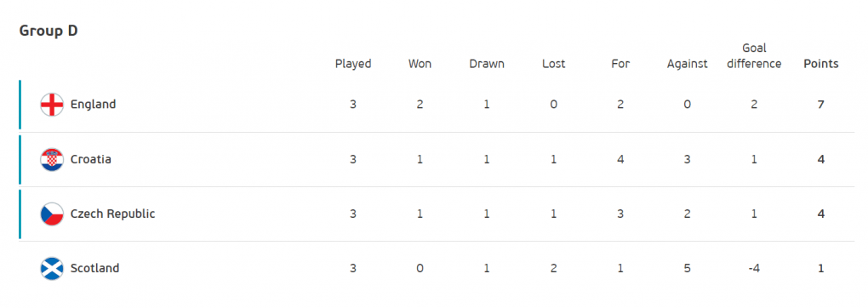
Task: Click the Points column header
Action: click(x=821, y=64)
